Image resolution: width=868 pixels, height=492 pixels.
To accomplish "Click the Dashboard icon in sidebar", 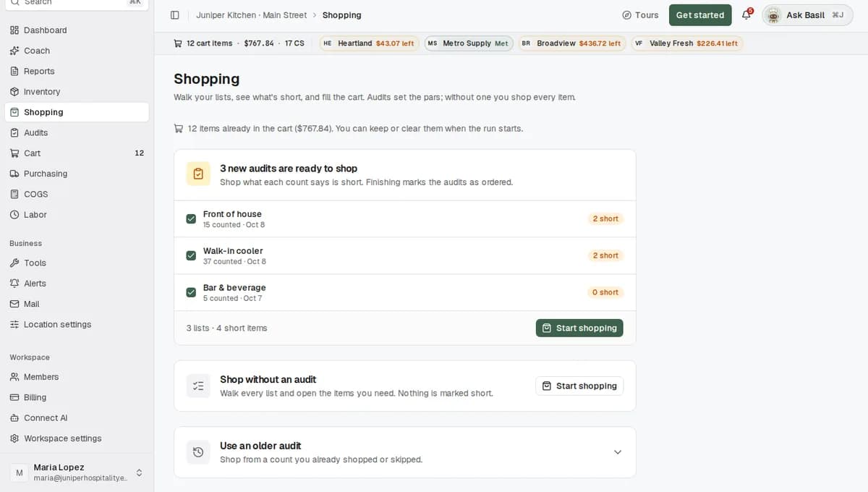I will (14, 30).
